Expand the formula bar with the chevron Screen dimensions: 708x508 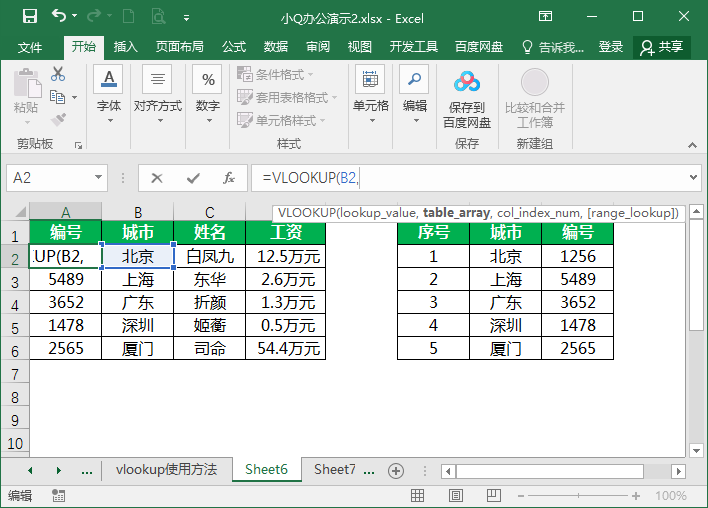[x=694, y=177]
